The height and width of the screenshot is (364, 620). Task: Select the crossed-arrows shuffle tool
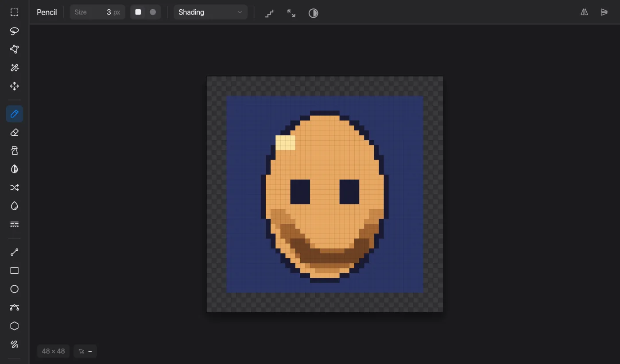coord(15,188)
